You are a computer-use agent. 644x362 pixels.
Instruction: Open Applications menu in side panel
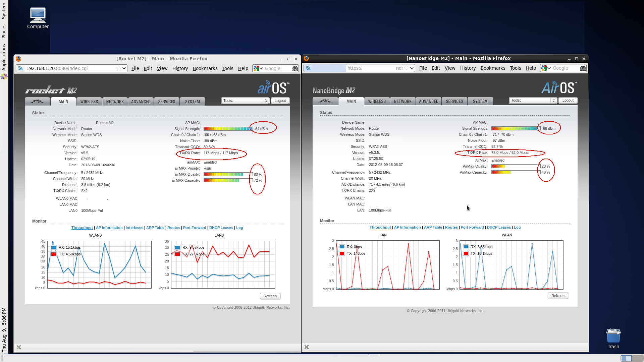pos(4,57)
